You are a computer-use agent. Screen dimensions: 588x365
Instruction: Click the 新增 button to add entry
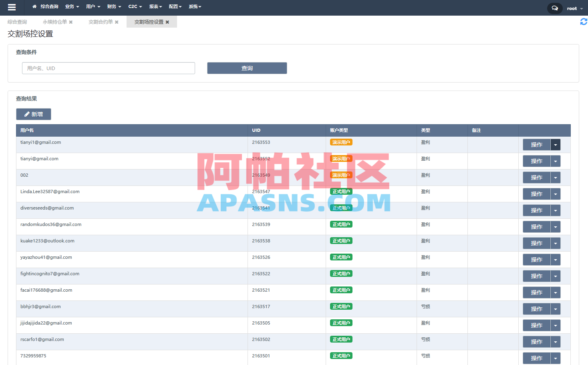(x=34, y=114)
